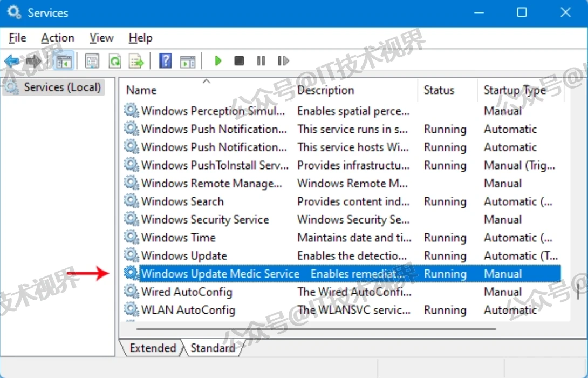Close the Services window
This screenshot has height=378, width=588.
tap(565, 12)
